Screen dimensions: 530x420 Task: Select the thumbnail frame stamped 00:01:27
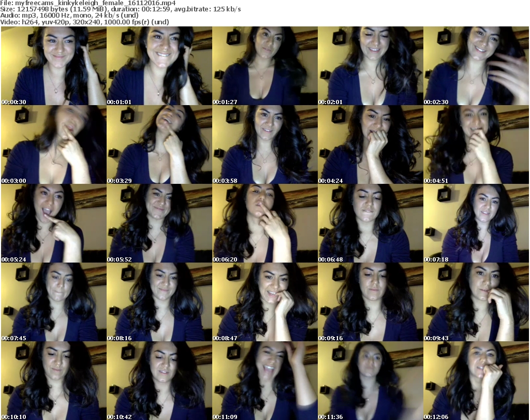[x=264, y=66]
